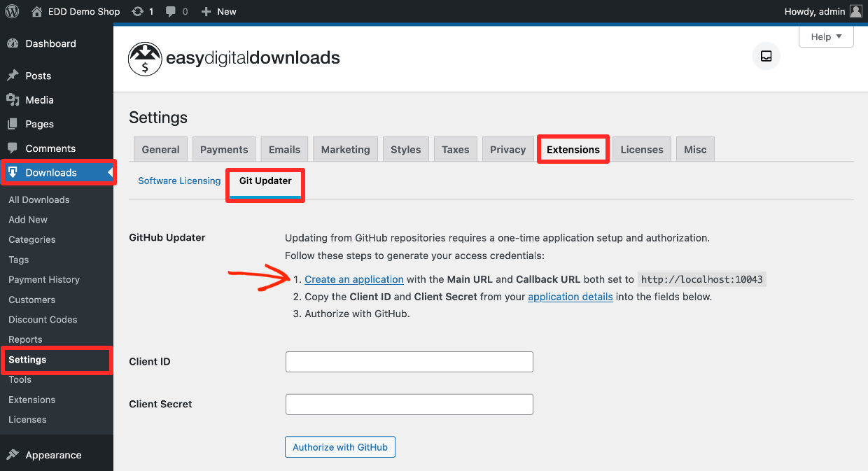
Task: Open the Licenses settings tab
Action: [x=642, y=149]
